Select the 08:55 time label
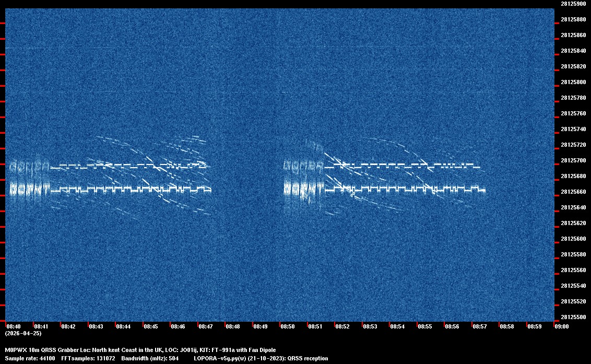The image size is (591, 364). point(425,326)
